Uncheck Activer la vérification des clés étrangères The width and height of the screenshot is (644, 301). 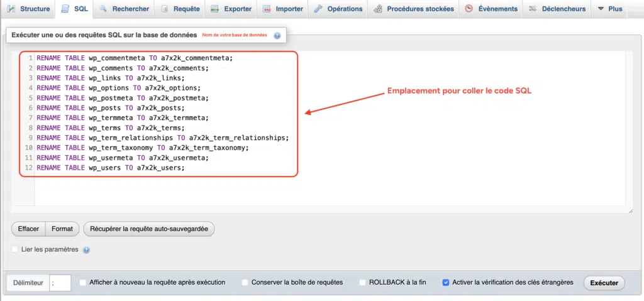point(446,283)
